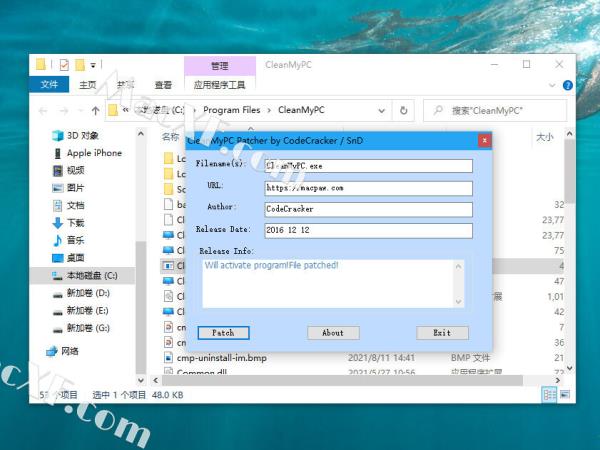Open 网络 in navigation pane

click(70, 351)
